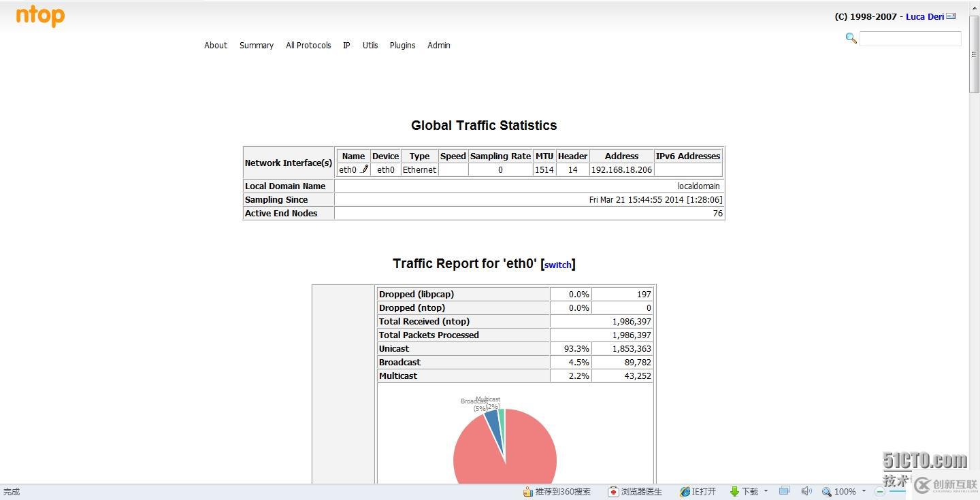Open the All Protocols menu
The image size is (980, 500).
pos(308,46)
